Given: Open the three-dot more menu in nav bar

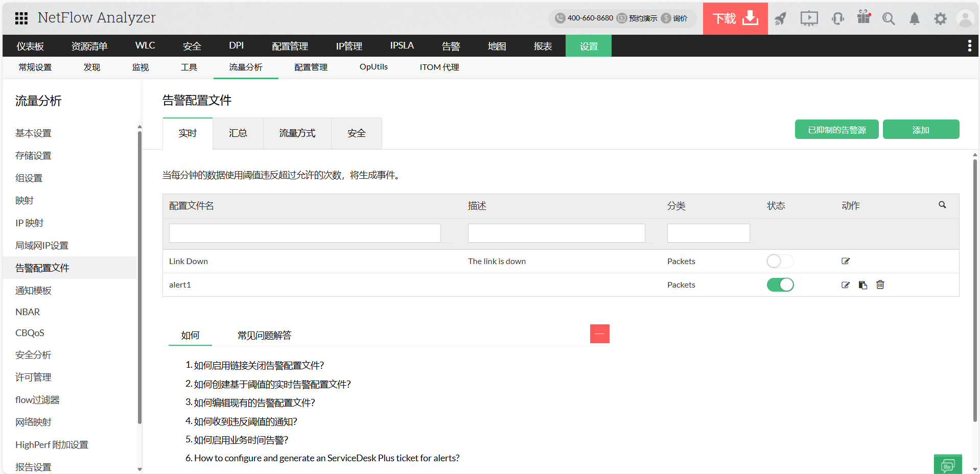Looking at the screenshot, I should 969,46.
